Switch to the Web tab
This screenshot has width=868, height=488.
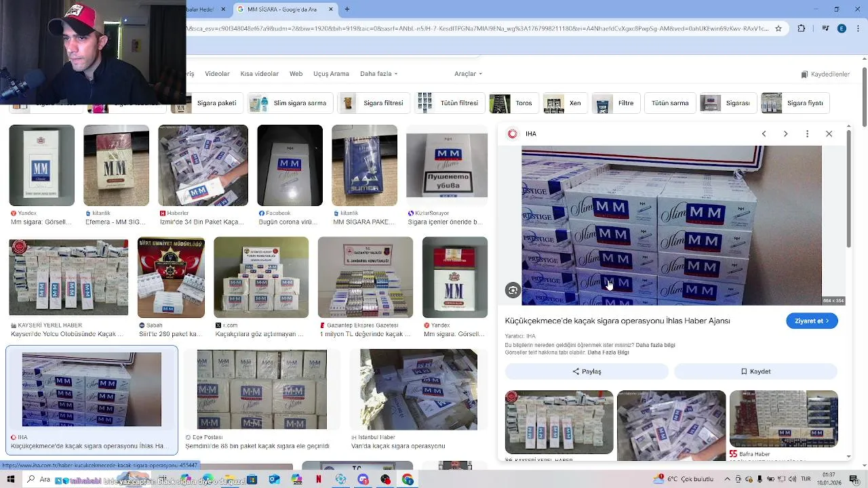296,74
